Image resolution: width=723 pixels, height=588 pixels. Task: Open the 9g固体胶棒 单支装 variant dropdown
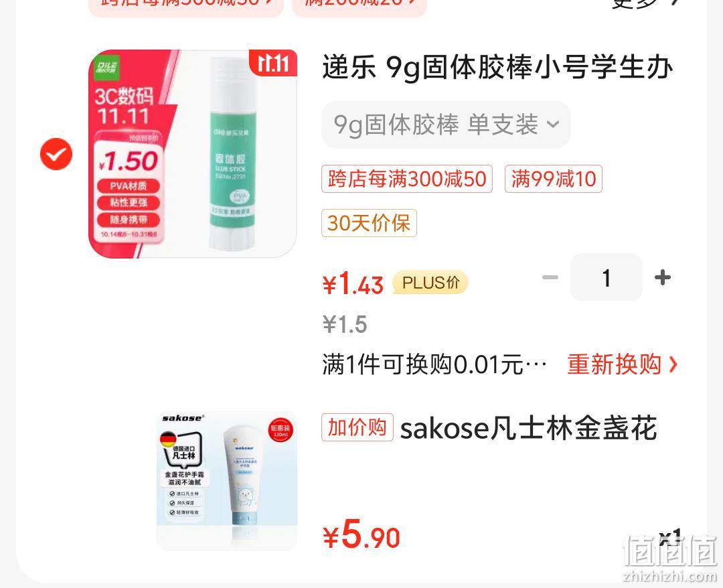(446, 125)
